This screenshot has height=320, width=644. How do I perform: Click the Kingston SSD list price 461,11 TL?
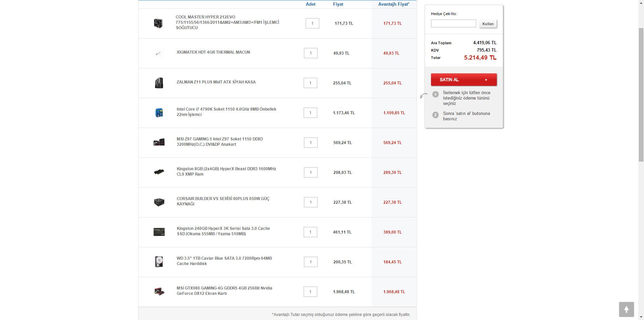click(342, 232)
